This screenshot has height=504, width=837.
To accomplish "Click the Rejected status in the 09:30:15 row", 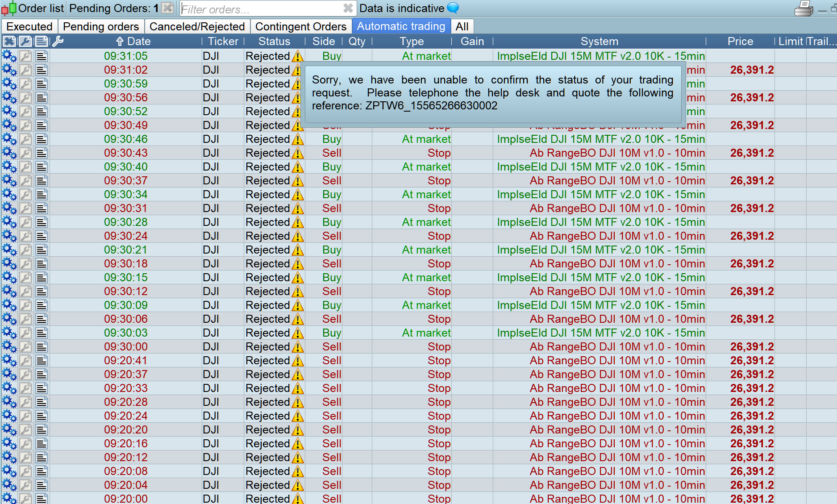I will click(x=268, y=278).
